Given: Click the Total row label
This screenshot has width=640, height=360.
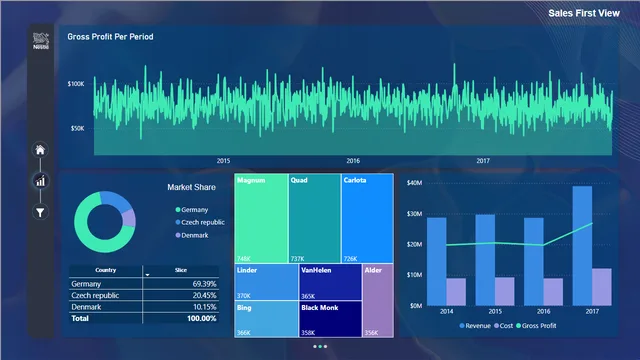Looking at the screenshot, I should [80, 318].
